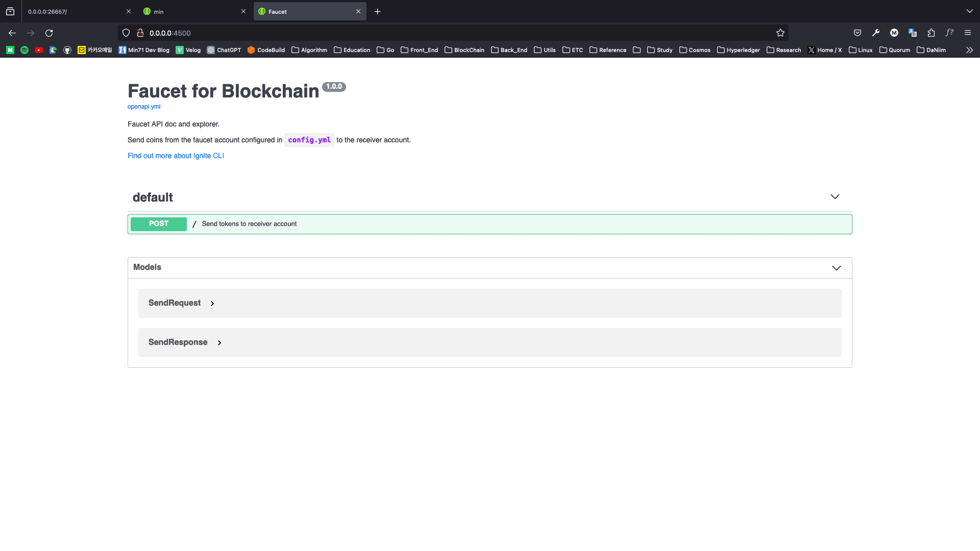Click the default section heading
Screen dimensions: 980x551
coord(153,197)
